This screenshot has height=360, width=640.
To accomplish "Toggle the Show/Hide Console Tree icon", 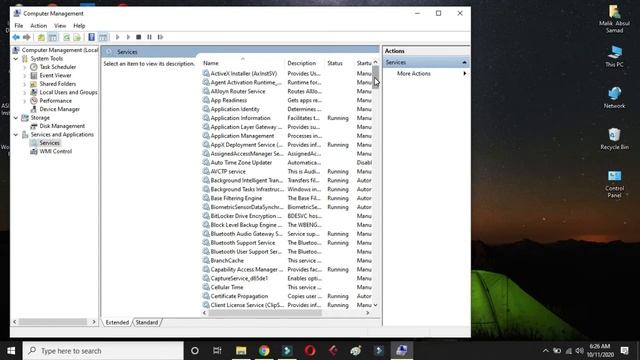I will click(53, 37).
